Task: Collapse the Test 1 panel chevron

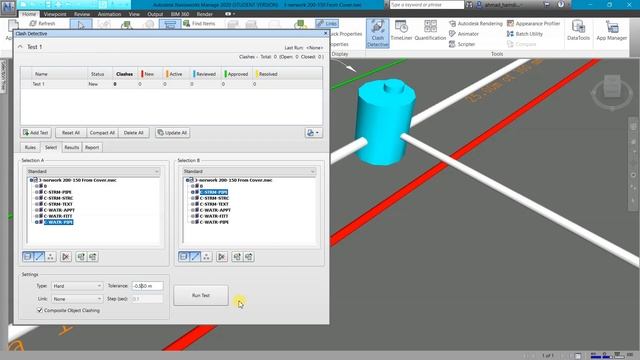Action: click(x=20, y=47)
